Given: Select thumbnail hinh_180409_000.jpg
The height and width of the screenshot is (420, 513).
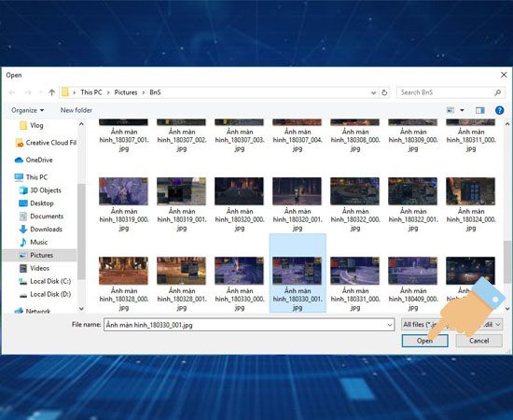Looking at the screenshot, I should coord(412,271).
